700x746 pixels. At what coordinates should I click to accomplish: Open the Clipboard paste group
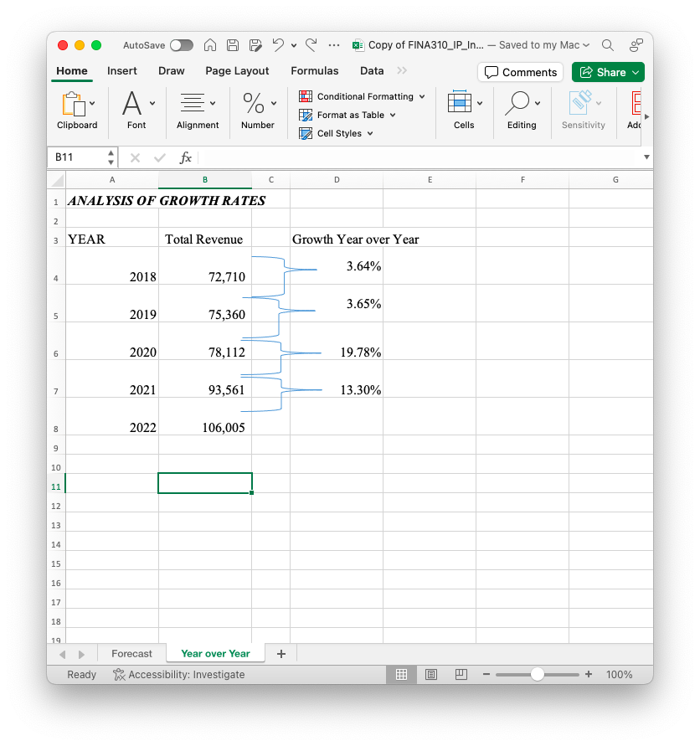point(77,111)
